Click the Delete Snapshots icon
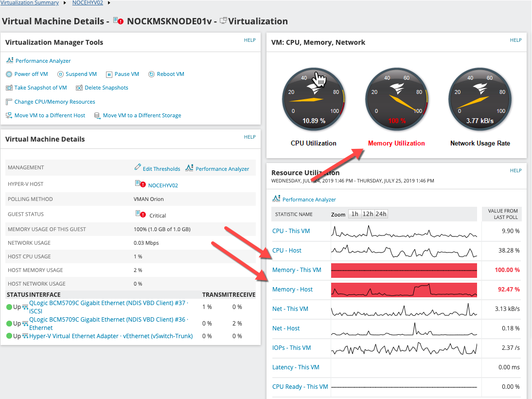The height and width of the screenshot is (399, 532). (79, 88)
